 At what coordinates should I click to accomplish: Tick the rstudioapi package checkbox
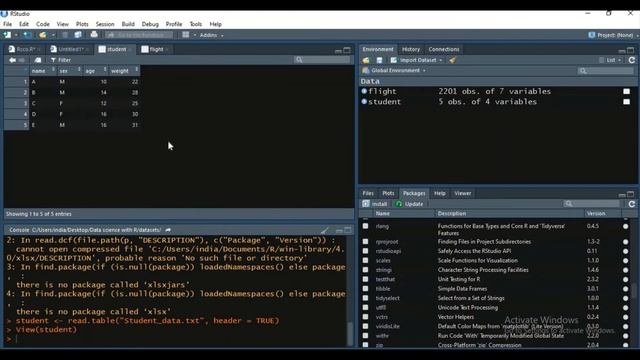(x=365, y=251)
